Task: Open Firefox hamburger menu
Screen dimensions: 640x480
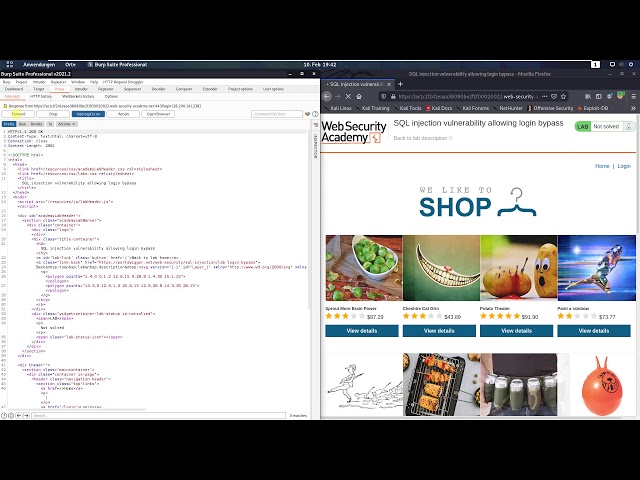Action: click(633, 97)
